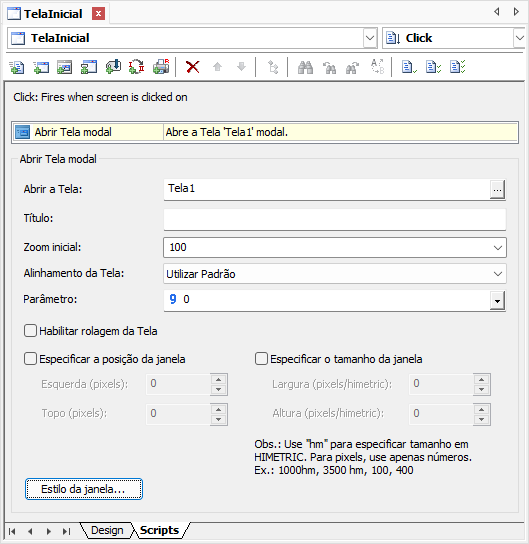Decrease Topo (pixels) value

coord(219,419)
